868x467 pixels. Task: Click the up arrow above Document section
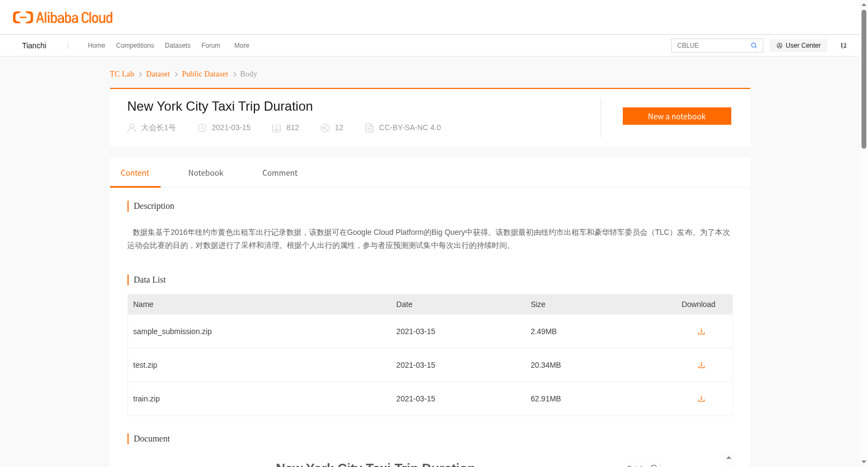(729, 458)
